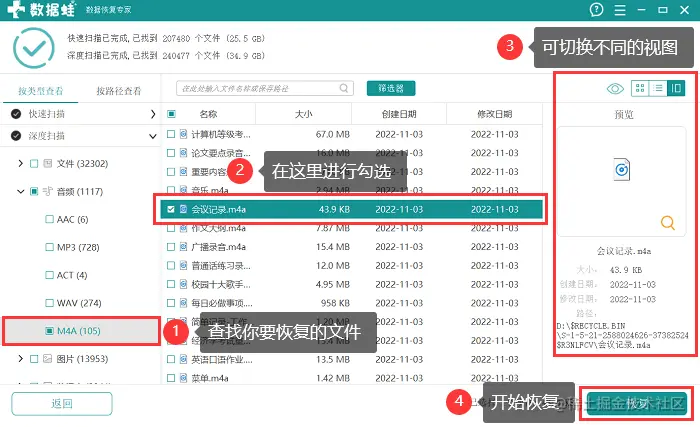Open the help question mark icon
The image size is (700, 427).
(596, 9)
